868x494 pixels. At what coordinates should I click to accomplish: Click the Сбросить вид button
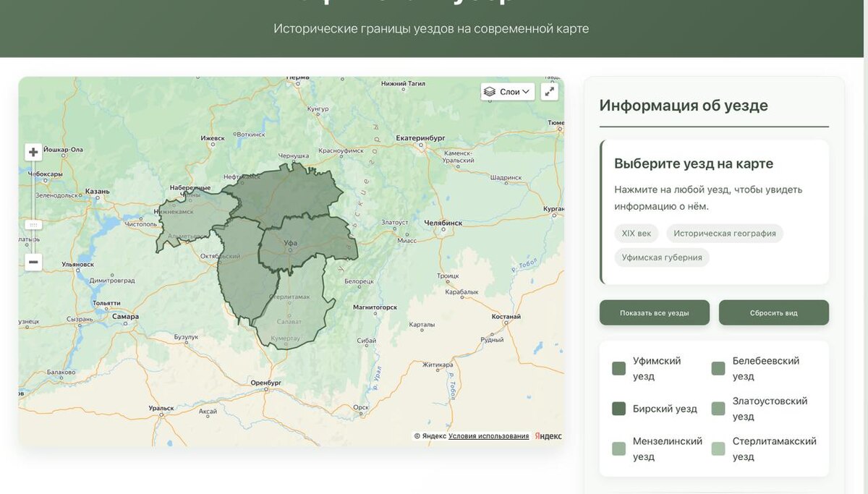pyautogui.click(x=774, y=312)
